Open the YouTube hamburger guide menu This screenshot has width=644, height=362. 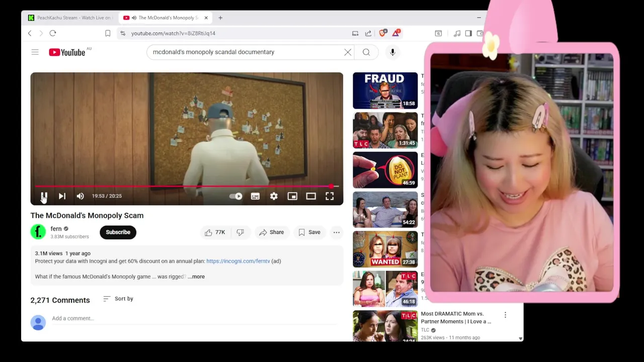click(35, 52)
